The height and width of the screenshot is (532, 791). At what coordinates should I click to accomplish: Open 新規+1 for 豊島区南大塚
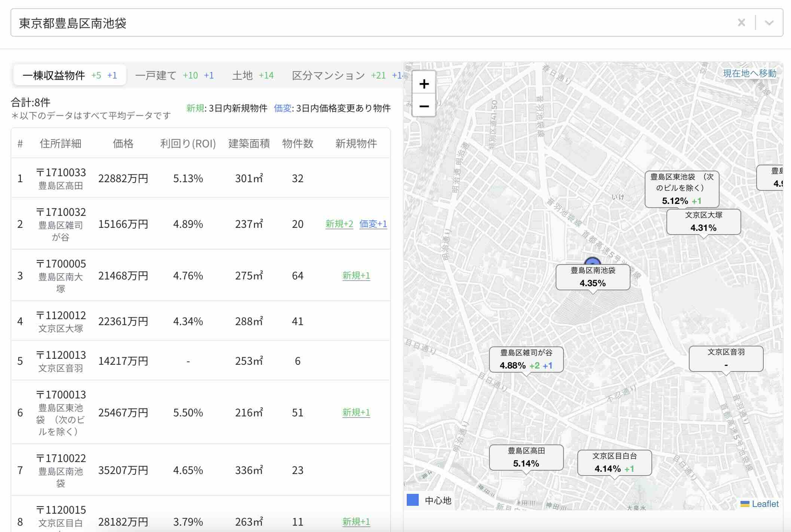(355, 276)
